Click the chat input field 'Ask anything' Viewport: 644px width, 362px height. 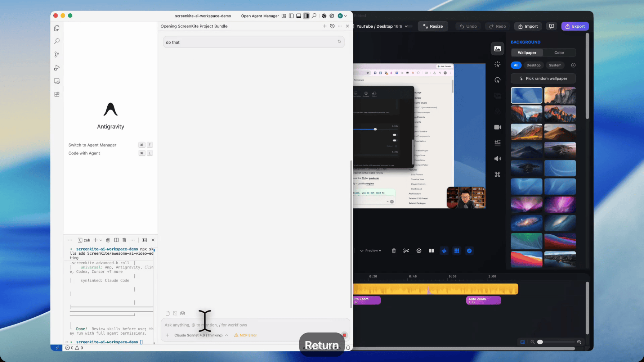point(255,325)
